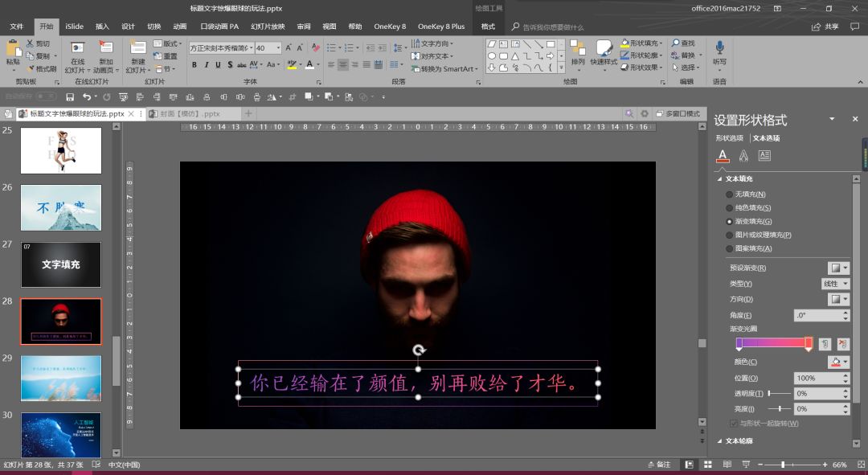The image size is (868, 475).
Task: Add a gradient stop
Action: click(825, 344)
